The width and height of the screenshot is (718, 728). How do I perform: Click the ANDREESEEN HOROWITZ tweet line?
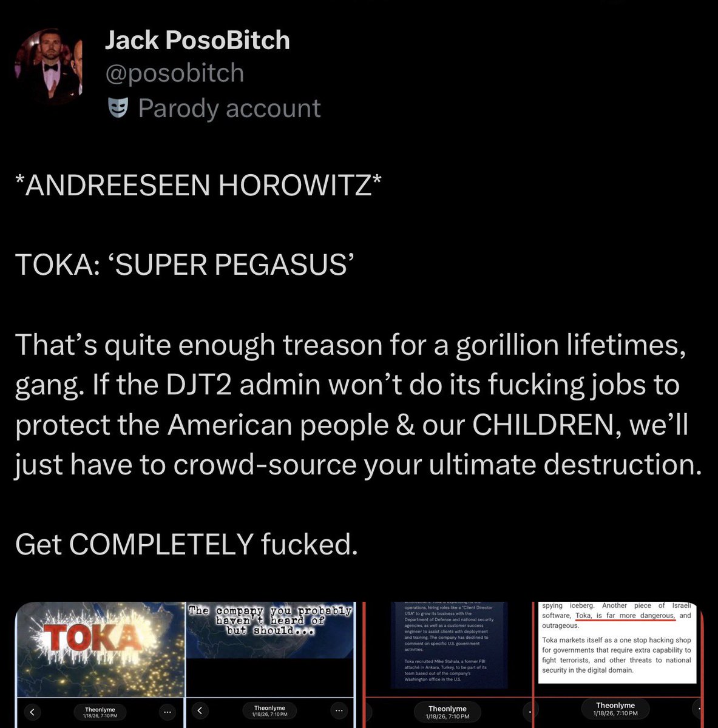[x=198, y=185]
